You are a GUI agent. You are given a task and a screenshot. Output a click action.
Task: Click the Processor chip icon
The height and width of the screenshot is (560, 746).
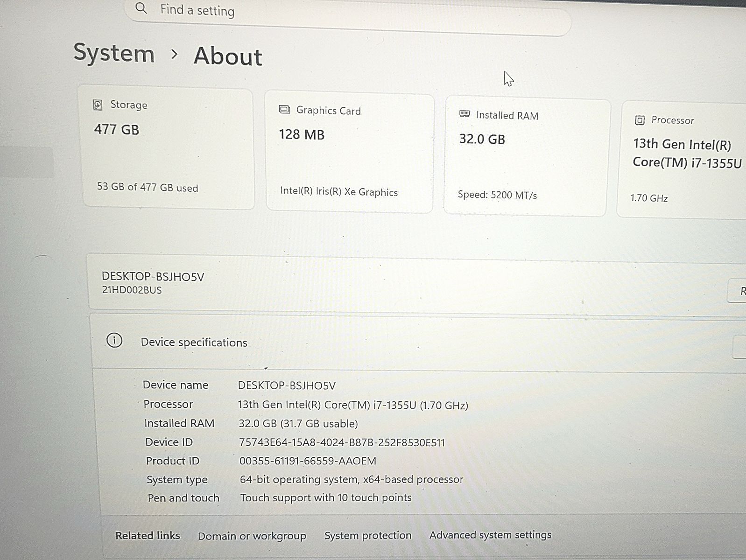coord(640,120)
